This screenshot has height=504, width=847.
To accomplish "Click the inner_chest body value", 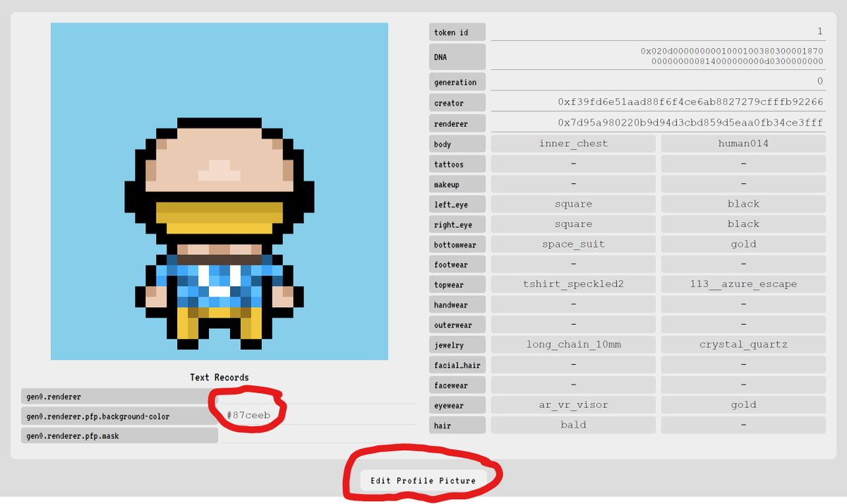I will pyautogui.click(x=573, y=143).
